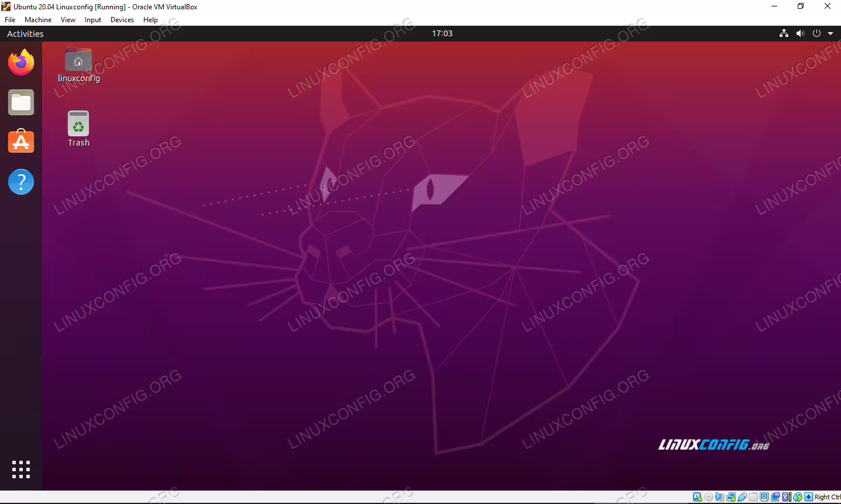Select the Trash desktop icon

[x=78, y=129]
